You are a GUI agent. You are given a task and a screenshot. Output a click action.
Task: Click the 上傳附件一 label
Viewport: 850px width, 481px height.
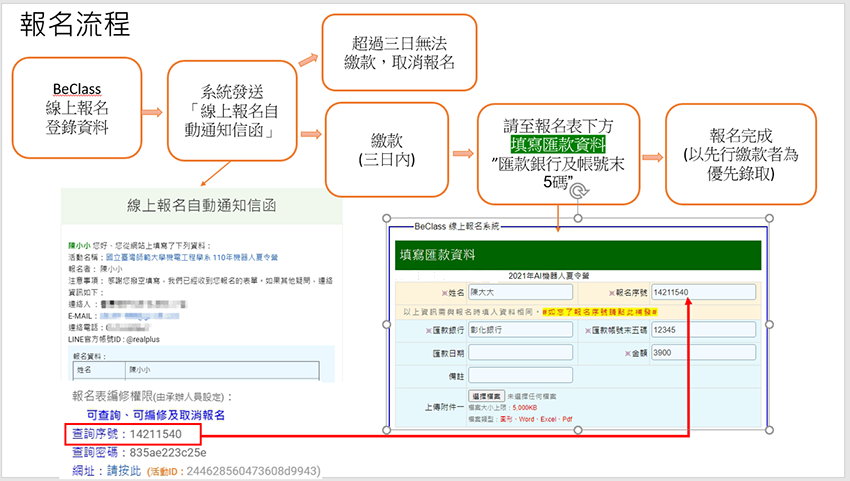point(444,407)
